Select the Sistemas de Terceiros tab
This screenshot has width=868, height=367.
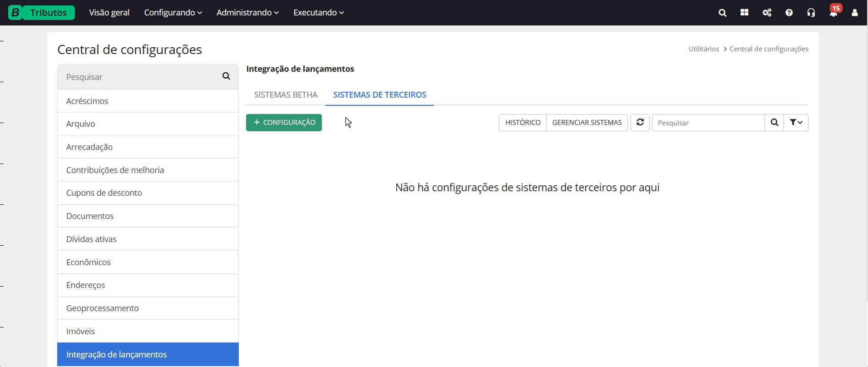pos(380,95)
